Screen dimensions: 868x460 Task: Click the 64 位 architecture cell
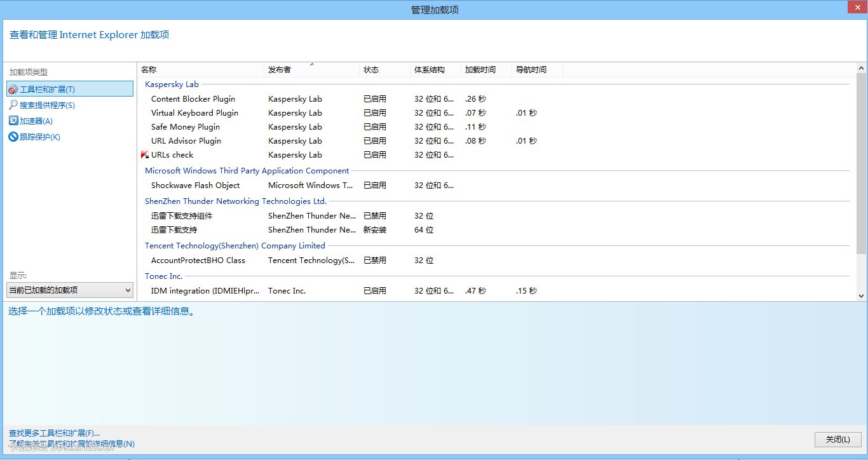pyautogui.click(x=424, y=229)
